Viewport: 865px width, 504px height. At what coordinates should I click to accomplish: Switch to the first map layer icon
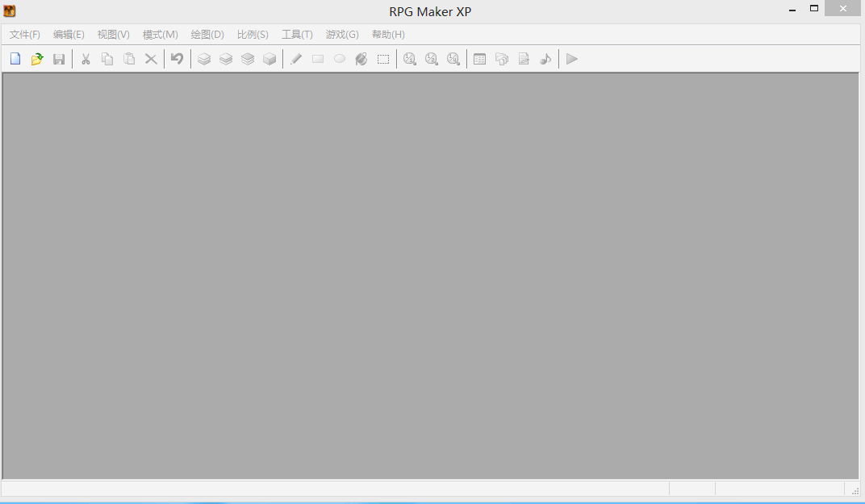(204, 59)
